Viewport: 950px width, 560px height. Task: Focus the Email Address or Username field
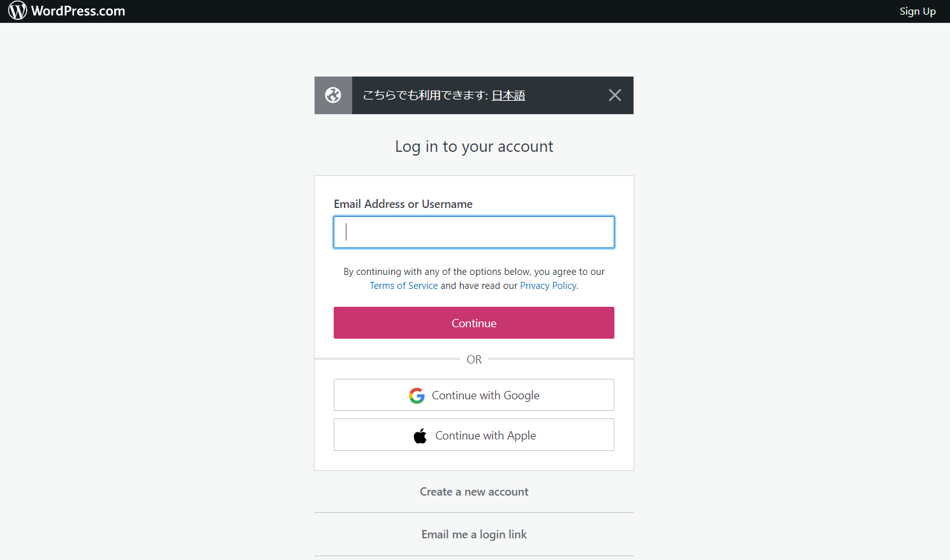(x=473, y=232)
